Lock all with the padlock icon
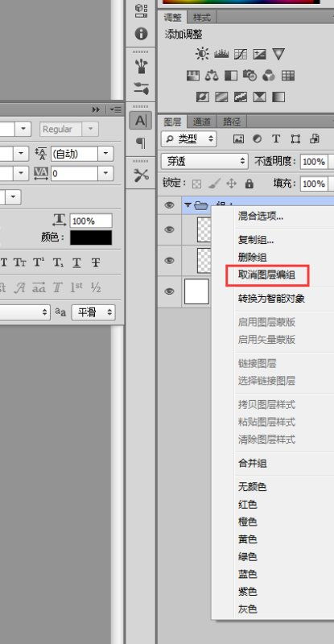Image resolution: width=334 pixels, height=644 pixels. 249,184
